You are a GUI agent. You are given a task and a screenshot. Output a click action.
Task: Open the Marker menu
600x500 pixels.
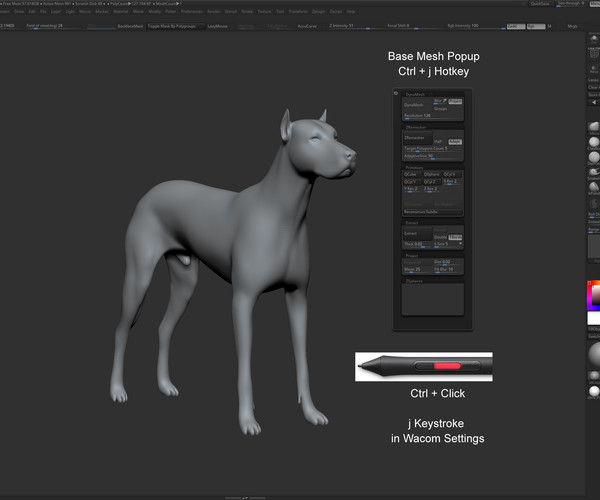click(102, 11)
